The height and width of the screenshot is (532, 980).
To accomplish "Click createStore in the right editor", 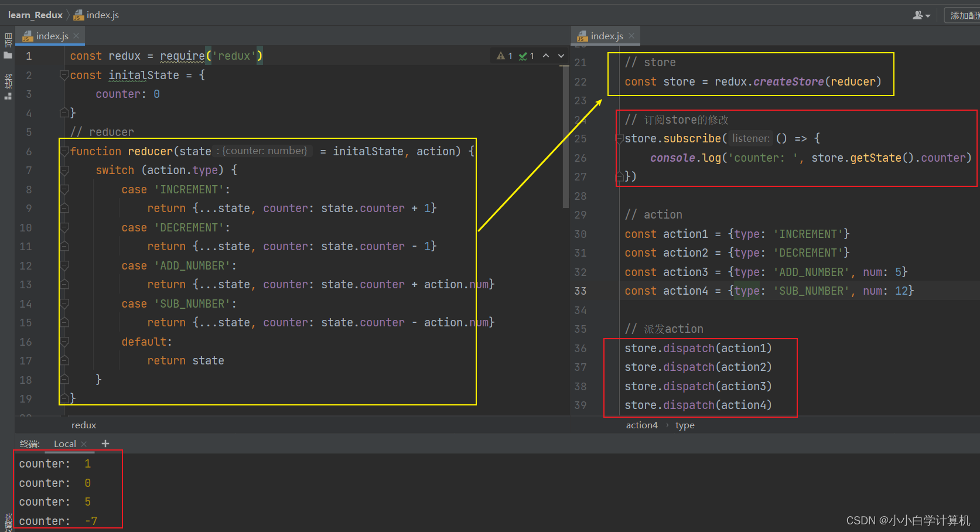I will (x=788, y=82).
